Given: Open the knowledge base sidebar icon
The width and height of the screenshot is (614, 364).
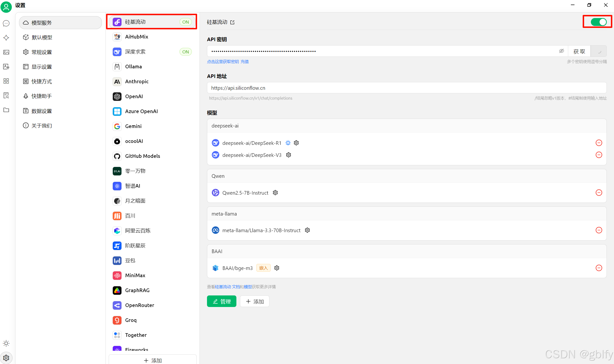Looking at the screenshot, I should tap(6, 96).
